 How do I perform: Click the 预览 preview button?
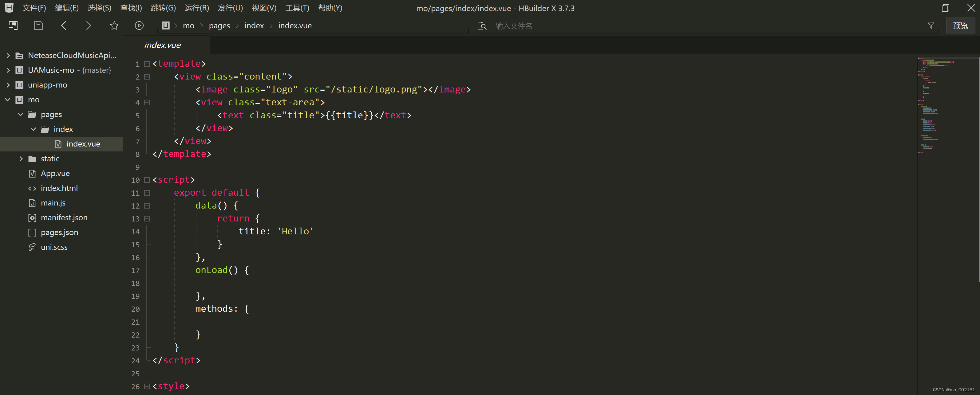[x=960, y=25]
